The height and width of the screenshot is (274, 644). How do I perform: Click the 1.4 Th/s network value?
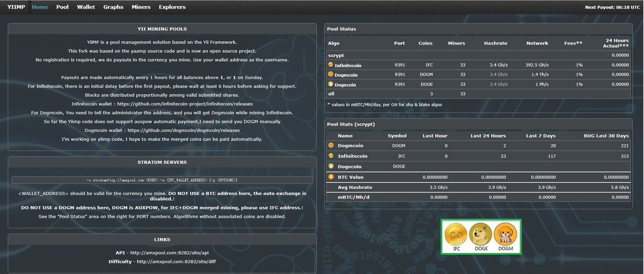(x=539, y=75)
